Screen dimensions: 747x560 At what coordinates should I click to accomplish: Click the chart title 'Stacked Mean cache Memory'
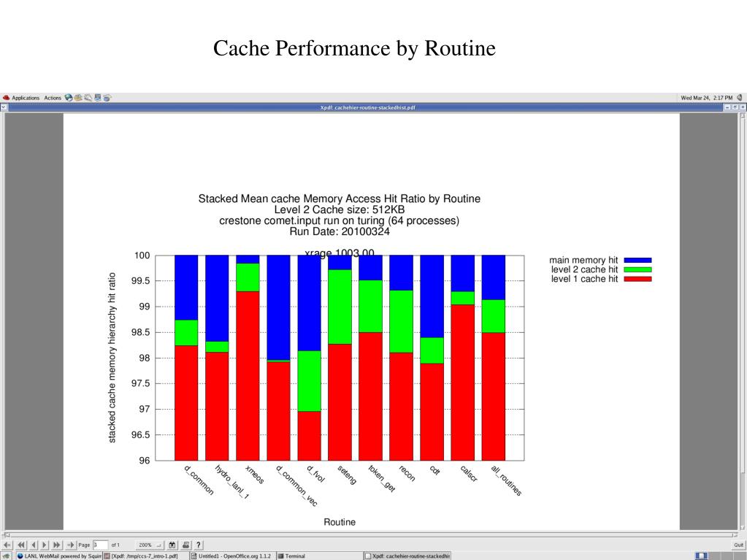(340, 199)
